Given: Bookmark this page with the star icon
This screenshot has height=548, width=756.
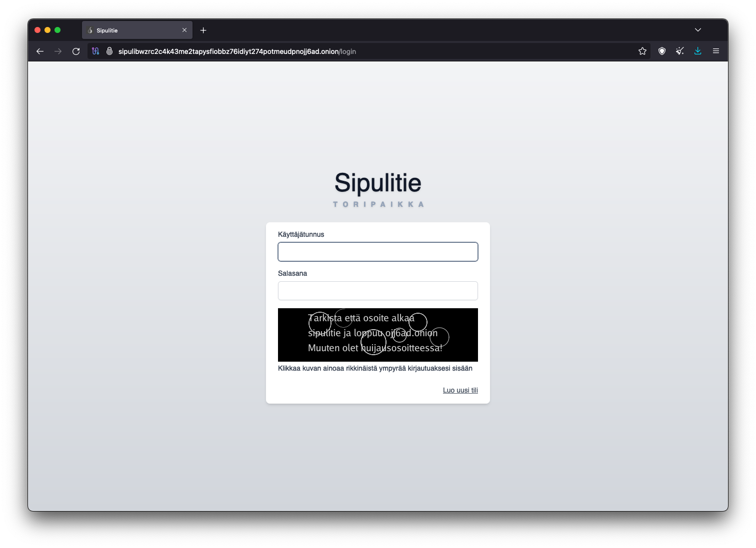Looking at the screenshot, I should (642, 51).
